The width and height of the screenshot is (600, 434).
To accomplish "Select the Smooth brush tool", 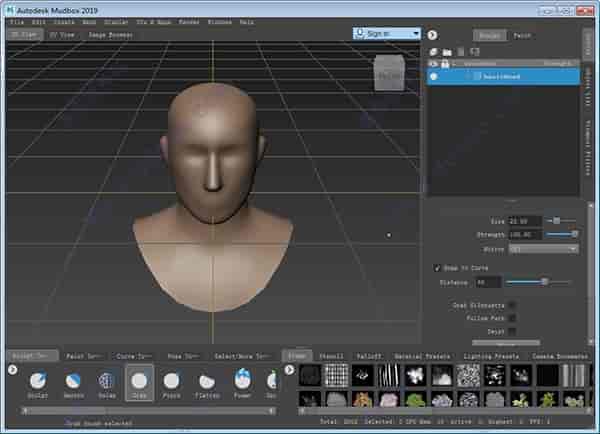I will 72,382.
